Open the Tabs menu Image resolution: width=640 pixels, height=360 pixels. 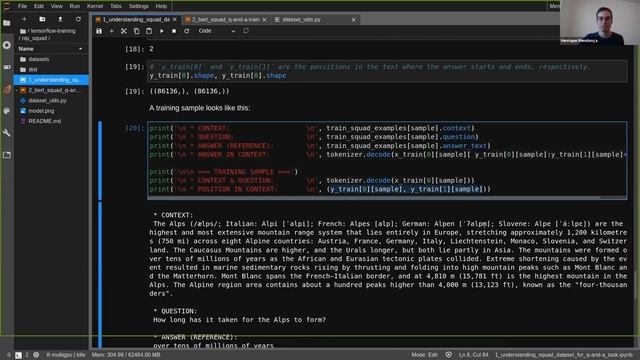coord(116,6)
